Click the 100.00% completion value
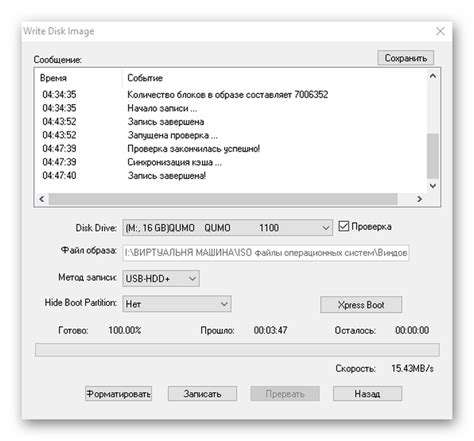 click(125, 330)
